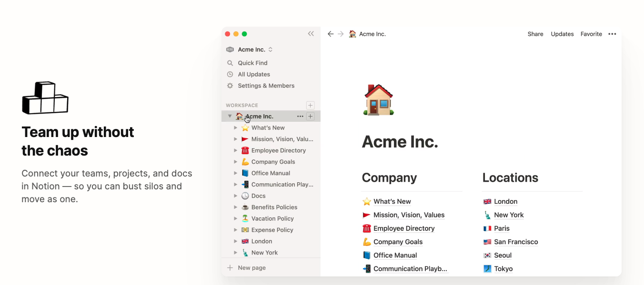Add a page using the Workspace plus icon
Screen dimensions: 644x285
(310, 105)
